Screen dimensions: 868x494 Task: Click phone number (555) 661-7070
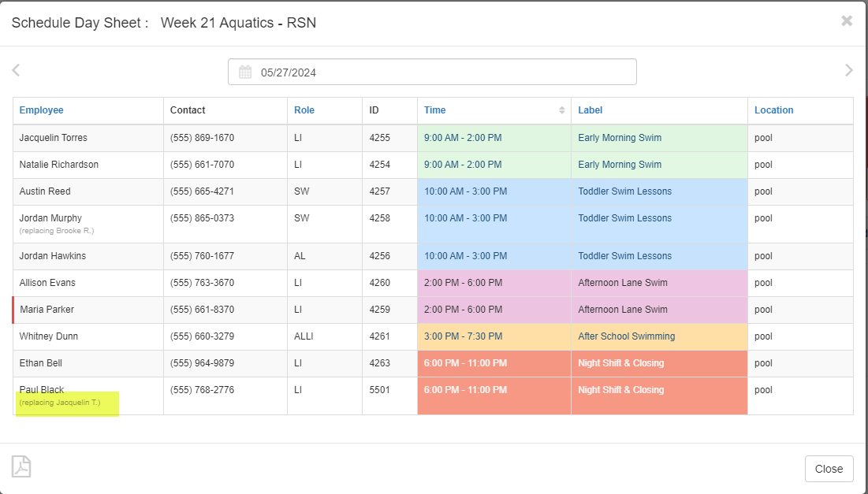tap(202, 165)
